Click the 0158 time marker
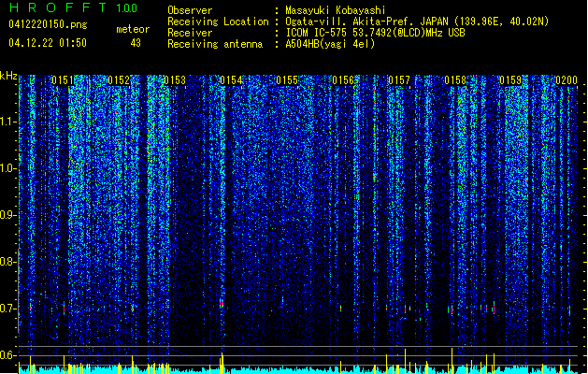This screenshot has width=588, height=374. 455,80
